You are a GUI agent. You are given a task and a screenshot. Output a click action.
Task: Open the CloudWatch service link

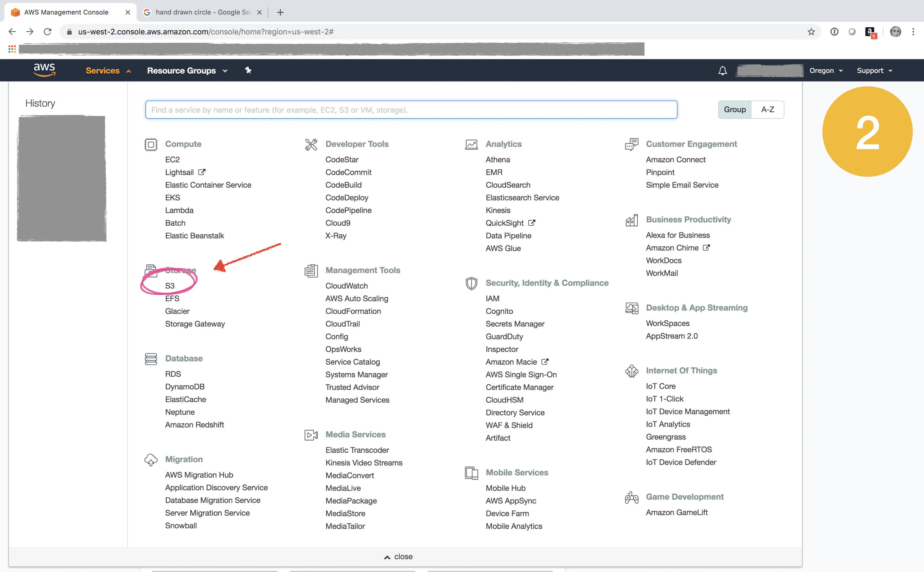click(x=346, y=286)
